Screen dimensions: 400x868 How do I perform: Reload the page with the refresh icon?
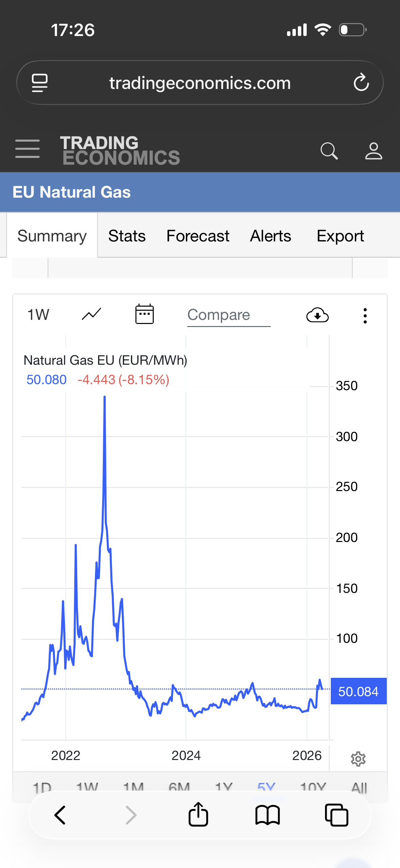point(361,83)
